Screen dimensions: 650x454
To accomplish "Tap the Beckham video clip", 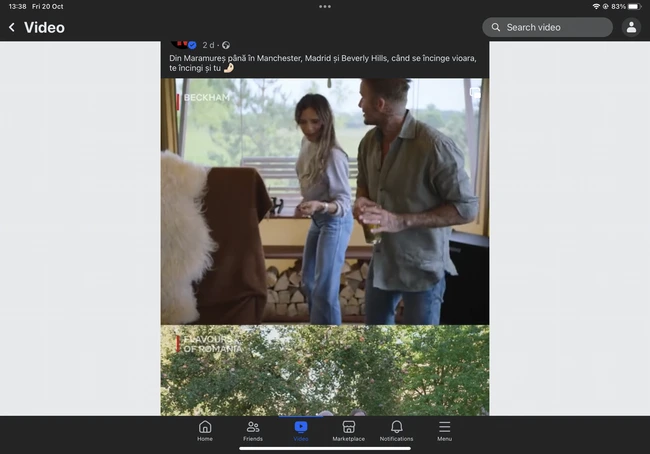I will 325,201.
